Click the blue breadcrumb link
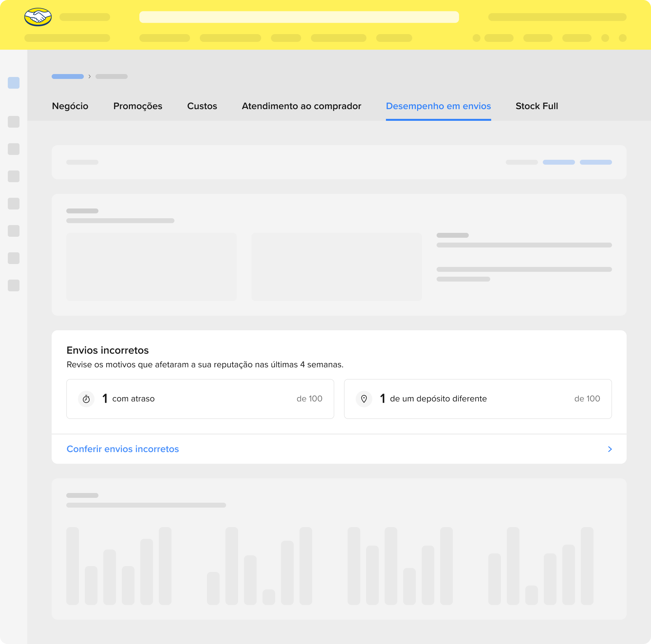The image size is (651, 644). pyautogui.click(x=68, y=76)
